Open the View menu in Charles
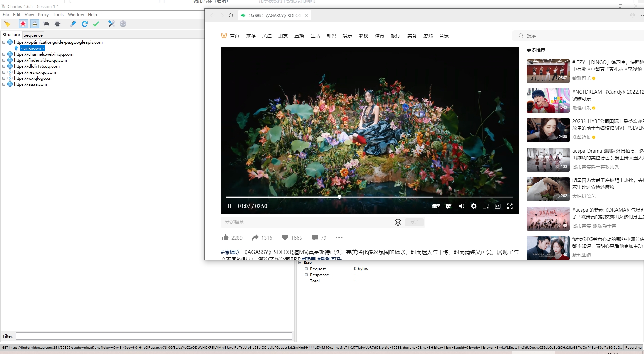This screenshot has width=644, height=354. 29,14
